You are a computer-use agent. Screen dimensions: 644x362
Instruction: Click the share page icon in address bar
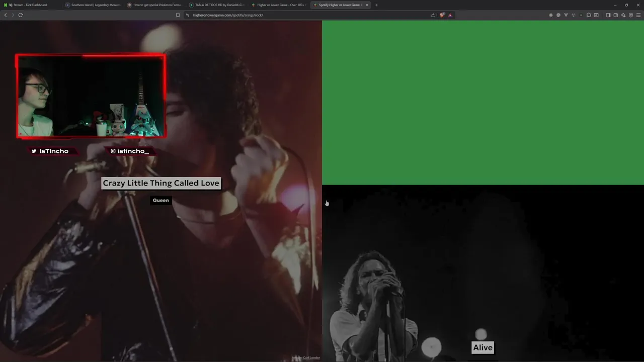(433, 15)
